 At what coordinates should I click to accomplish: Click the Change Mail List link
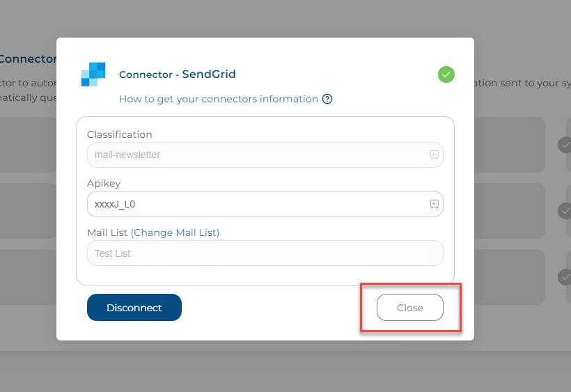[x=175, y=233]
